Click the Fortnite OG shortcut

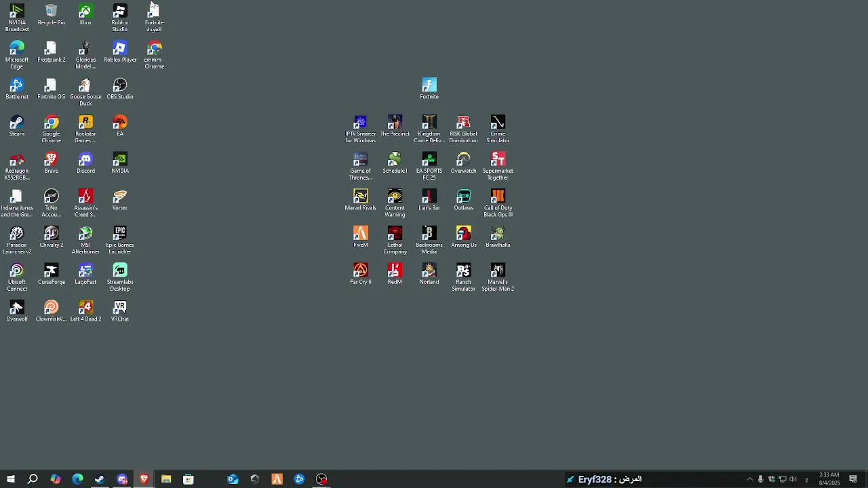click(x=52, y=89)
